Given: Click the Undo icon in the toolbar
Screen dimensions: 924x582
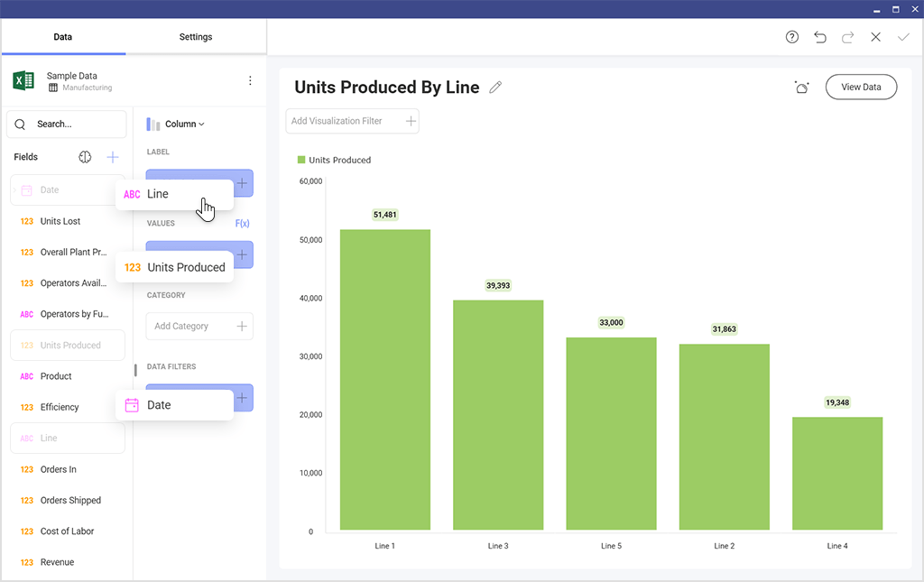Looking at the screenshot, I should point(820,37).
